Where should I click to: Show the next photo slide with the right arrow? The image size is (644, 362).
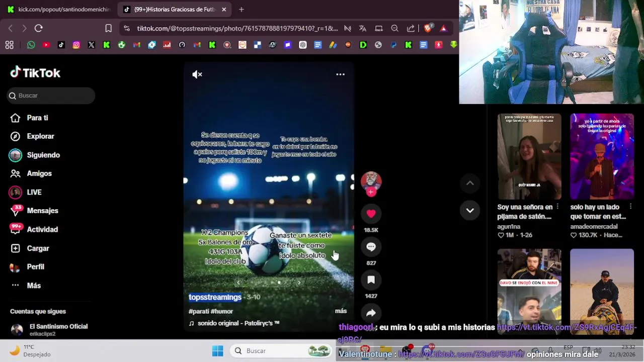299,283
